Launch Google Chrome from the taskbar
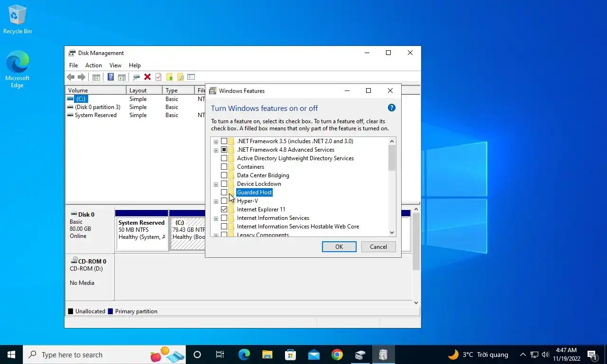 point(337,355)
